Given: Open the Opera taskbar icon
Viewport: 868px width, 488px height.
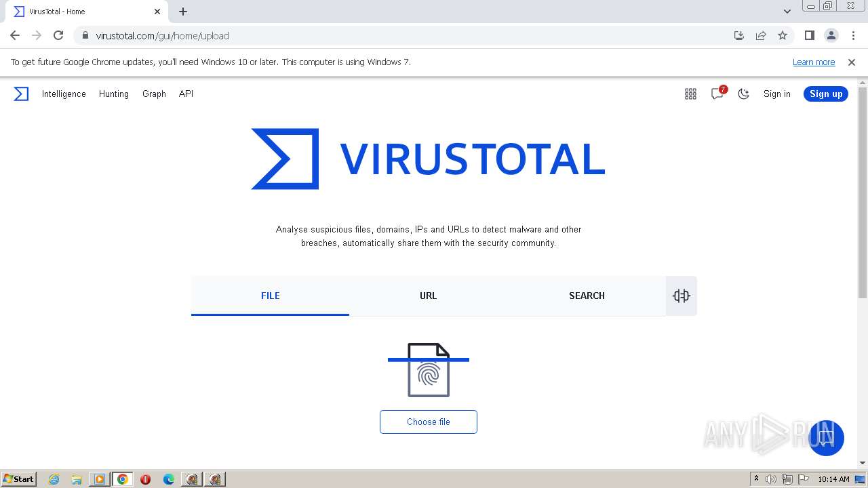Looking at the screenshot, I should pos(145,479).
